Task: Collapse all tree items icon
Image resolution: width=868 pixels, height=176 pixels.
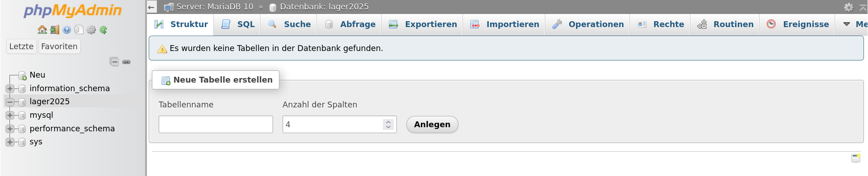Action: pyautogui.click(x=114, y=62)
